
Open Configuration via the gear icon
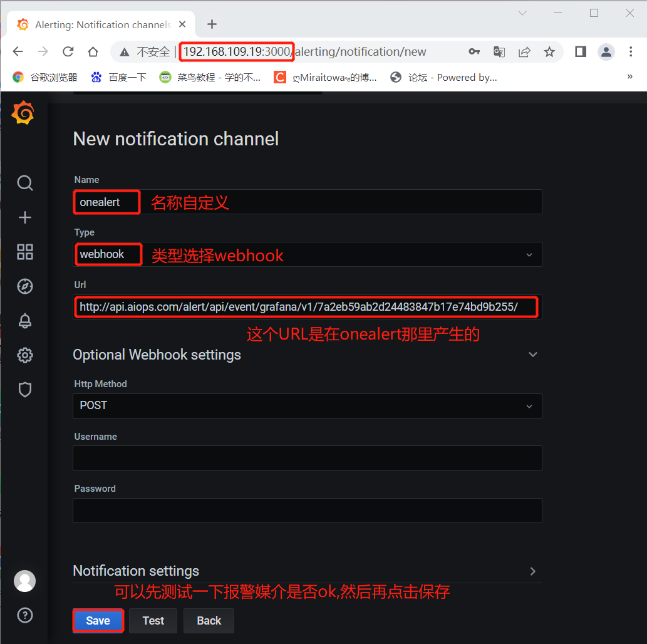tap(25, 355)
